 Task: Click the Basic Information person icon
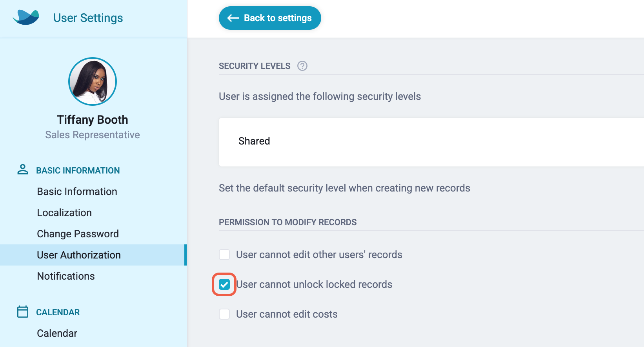click(x=23, y=170)
